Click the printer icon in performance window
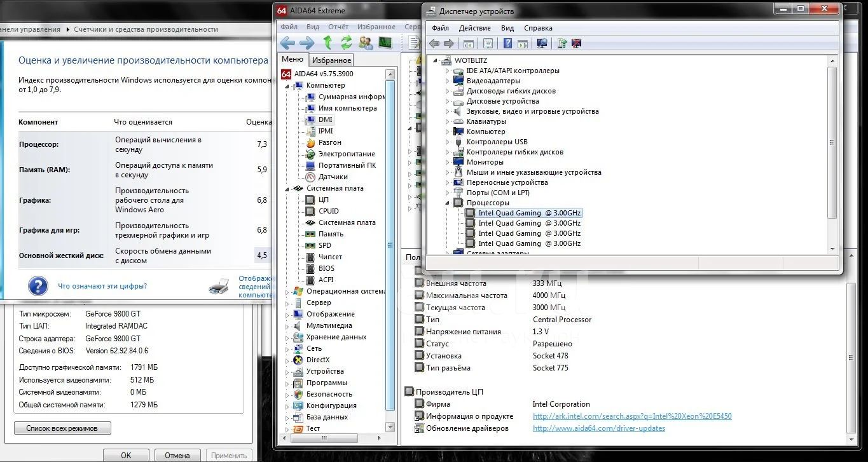This screenshot has width=868, height=462. (219, 287)
